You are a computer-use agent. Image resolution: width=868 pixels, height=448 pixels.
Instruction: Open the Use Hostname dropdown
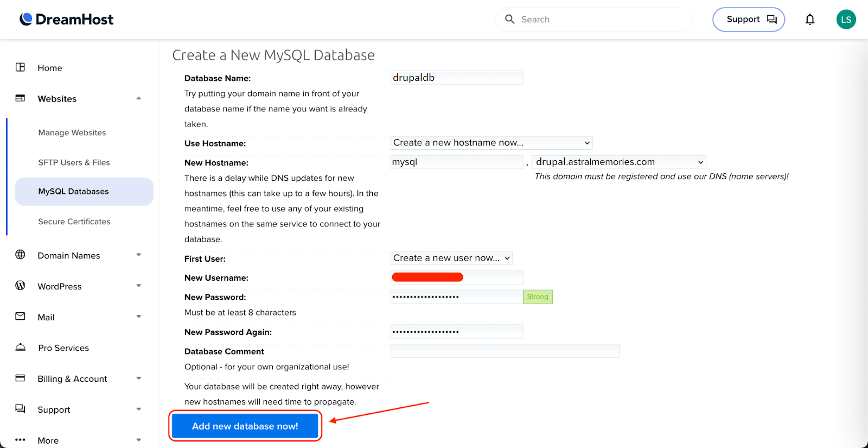491,143
